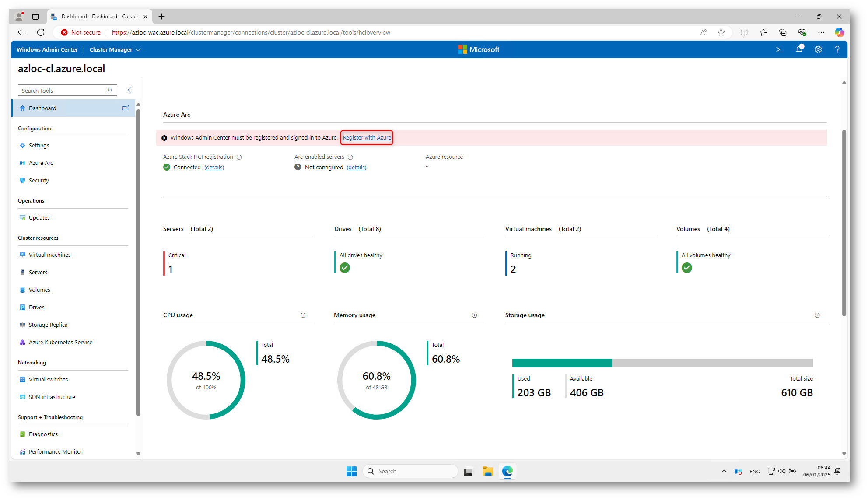Viewport: 868px width, 500px height.
Task: Click the Volumes icon in sidebar
Action: pyautogui.click(x=23, y=290)
